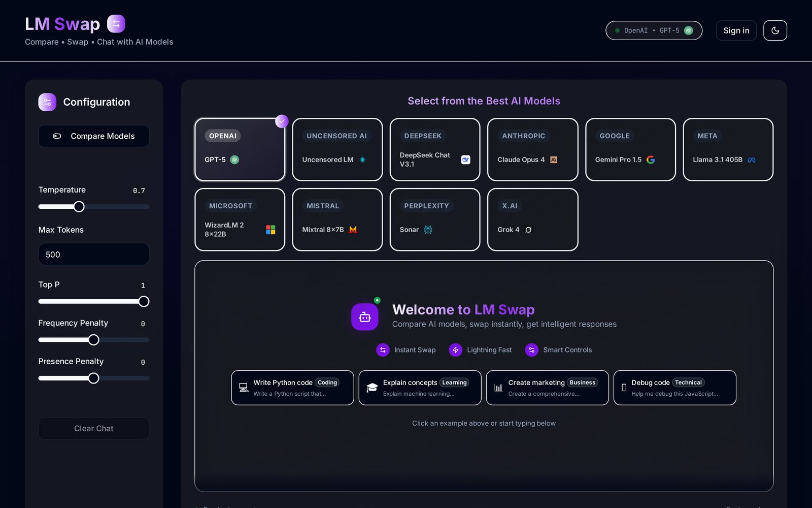Click the Write Python code example
The image size is (812, 508).
(x=292, y=388)
